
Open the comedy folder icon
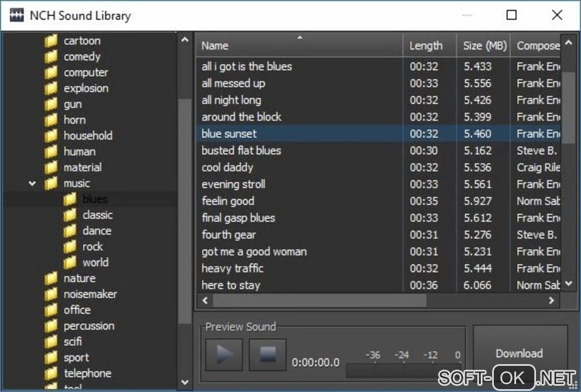click(51, 57)
